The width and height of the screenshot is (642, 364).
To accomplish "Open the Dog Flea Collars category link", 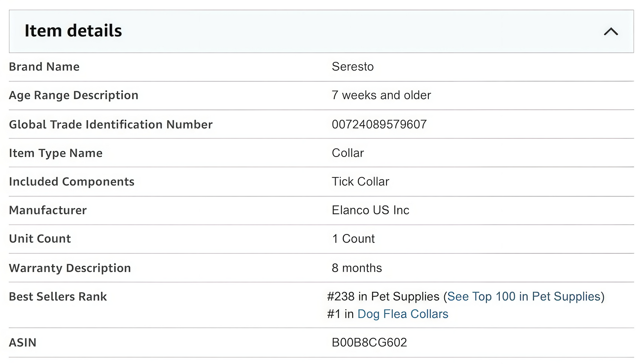I will tap(403, 314).
